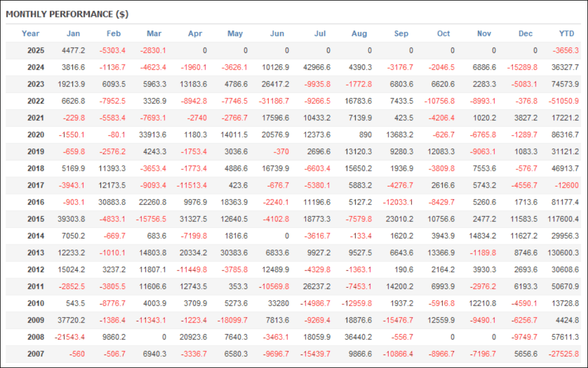Select the 2013 year row label

tap(35, 253)
